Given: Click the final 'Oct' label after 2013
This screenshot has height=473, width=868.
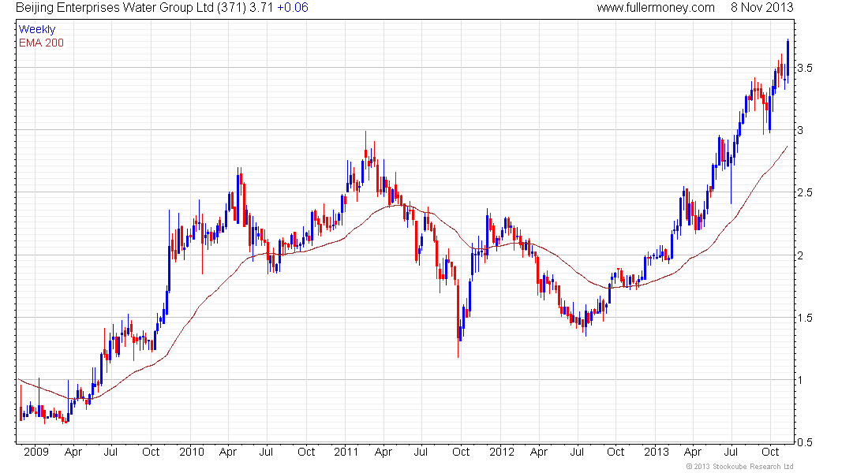Looking at the screenshot, I should [x=771, y=452].
